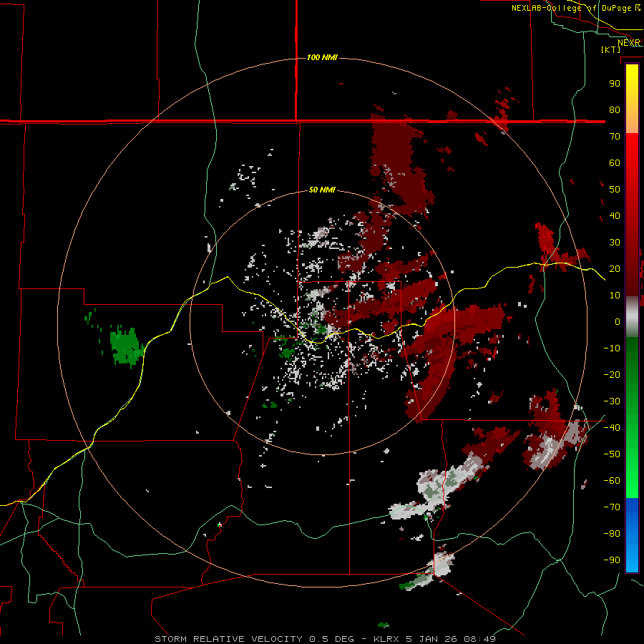Click the gray zero-velocity segment of the color bar
Screen dimensions: 644x644
coord(632,317)
